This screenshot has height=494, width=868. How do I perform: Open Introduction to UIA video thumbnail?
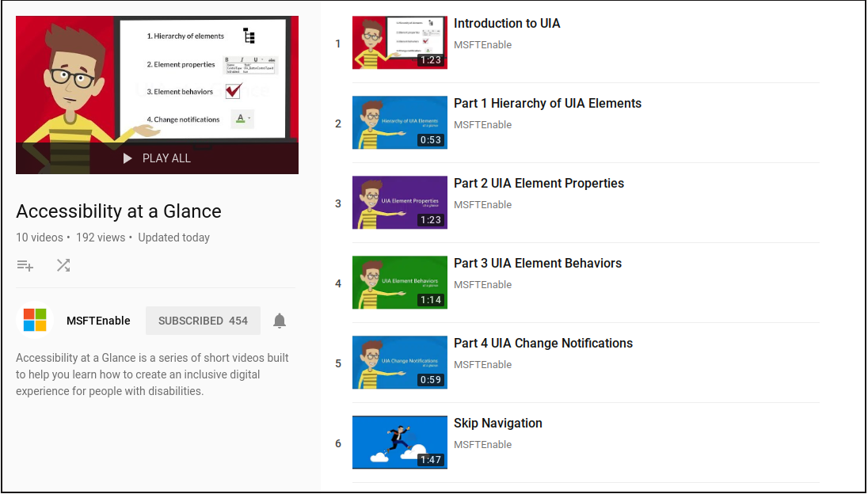pos(399,44)
